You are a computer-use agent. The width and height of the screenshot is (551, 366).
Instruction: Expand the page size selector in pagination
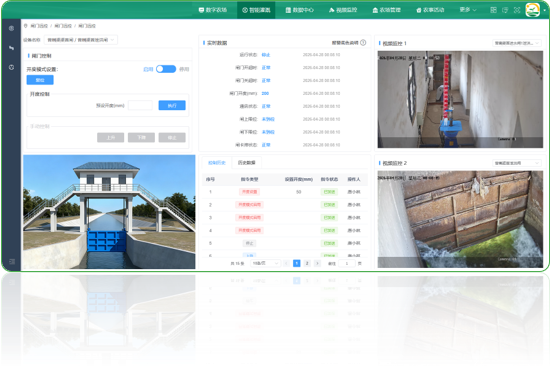point(265,263)
